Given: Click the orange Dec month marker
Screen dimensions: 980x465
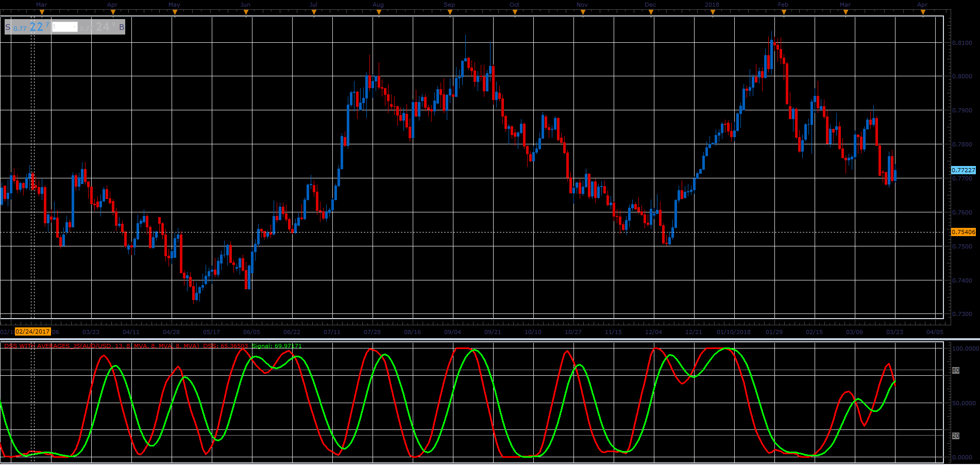Looking at the screenshot, I should pos(651,12).
